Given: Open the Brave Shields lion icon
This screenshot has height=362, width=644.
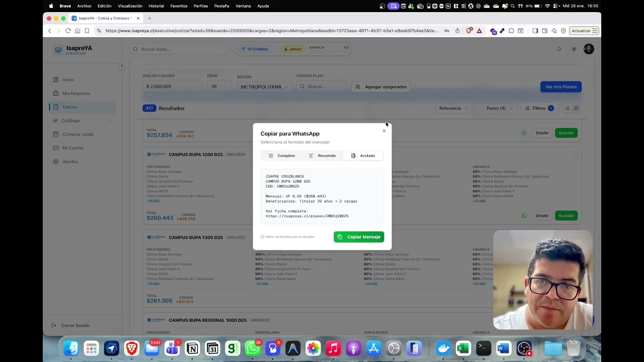Looking at the screenshot, I should click(469, 31).
